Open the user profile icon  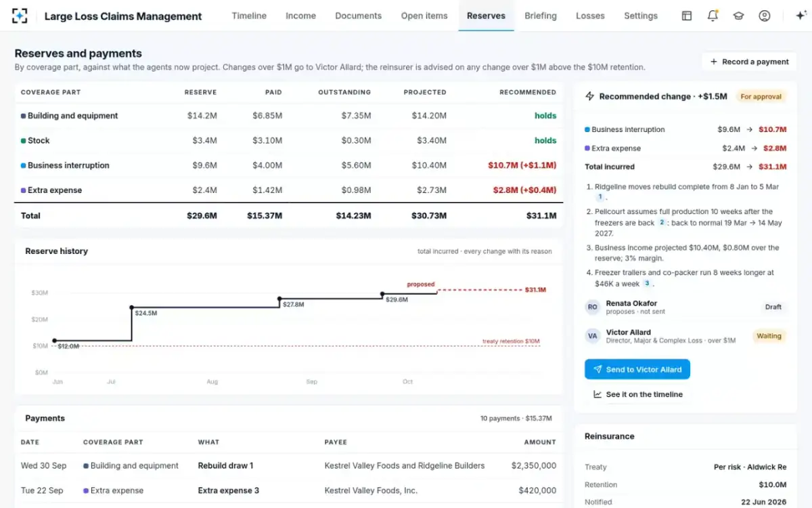(x=765, y=16)
